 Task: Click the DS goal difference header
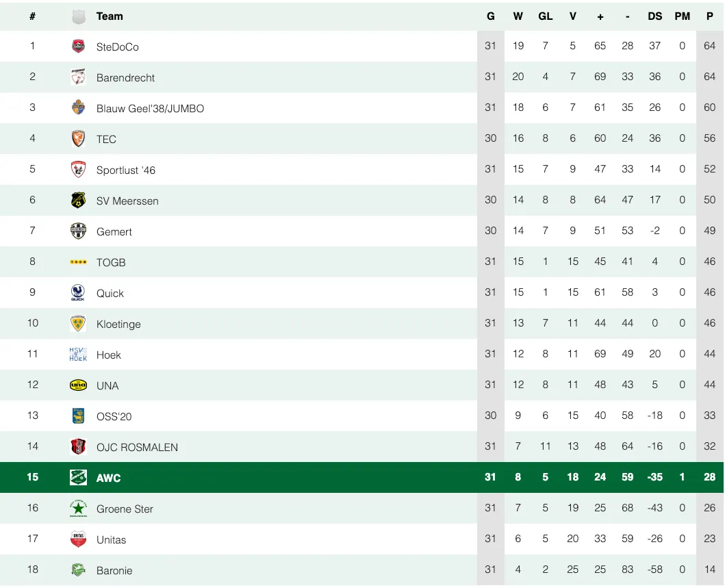654,16
